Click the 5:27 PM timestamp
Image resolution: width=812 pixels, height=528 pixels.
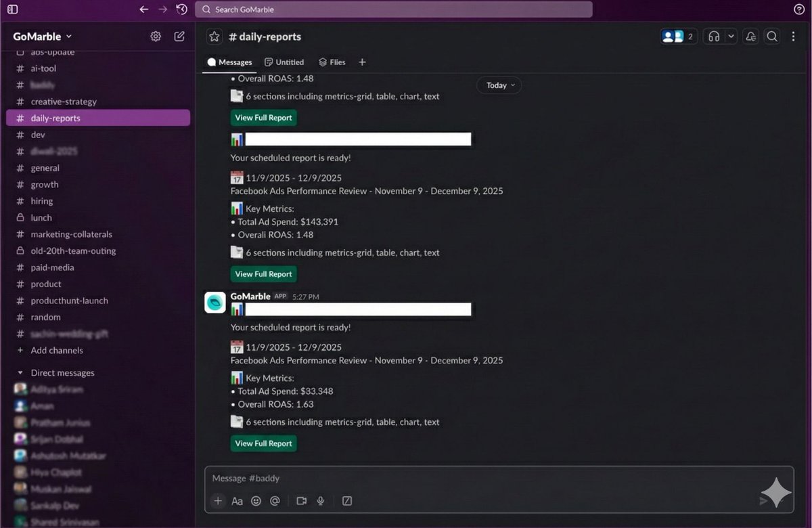306,296
